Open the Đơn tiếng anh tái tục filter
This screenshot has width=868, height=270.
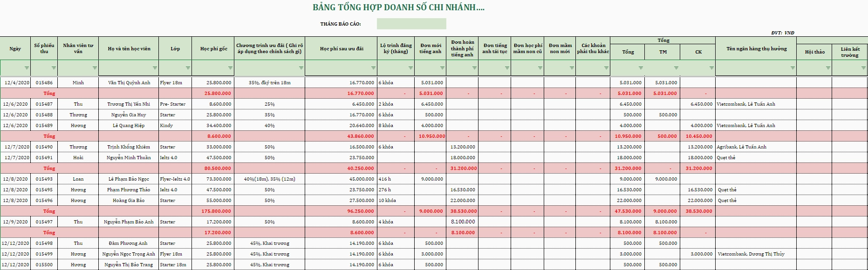point(507,68)
